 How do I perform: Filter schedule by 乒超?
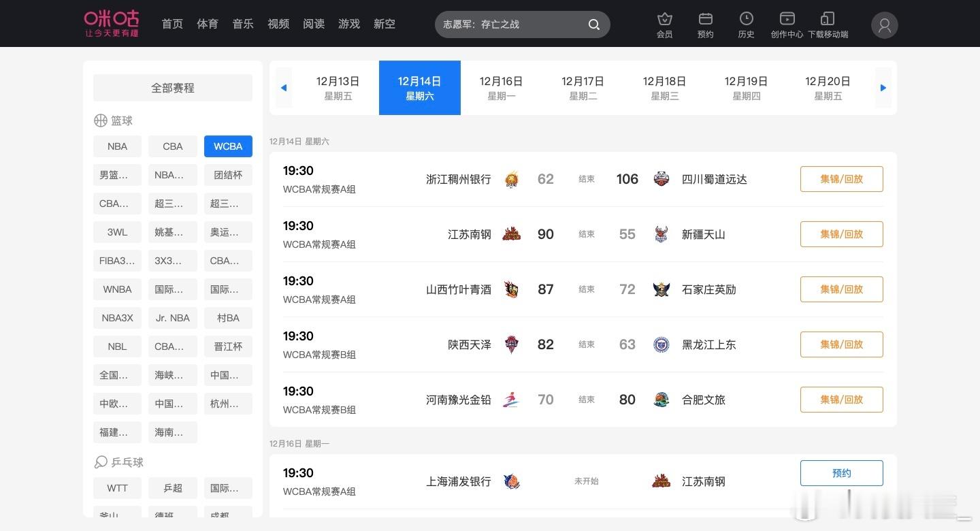(173, 488)
